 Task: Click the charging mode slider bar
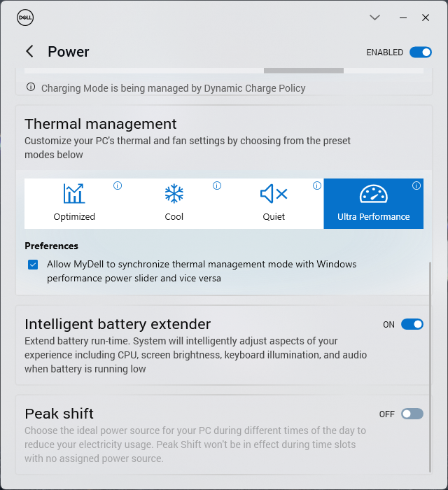point(303,70)
